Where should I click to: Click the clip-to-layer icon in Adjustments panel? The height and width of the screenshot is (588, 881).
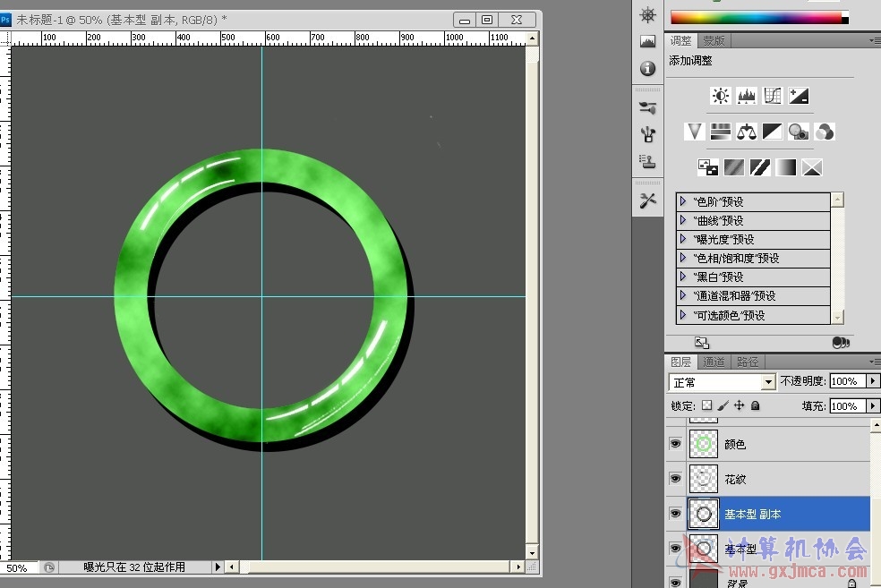[841, 343]
